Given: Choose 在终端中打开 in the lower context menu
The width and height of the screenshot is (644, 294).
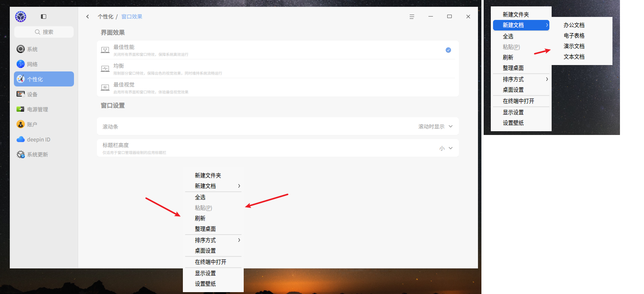Looking at the screenshot, I should 213,262.
